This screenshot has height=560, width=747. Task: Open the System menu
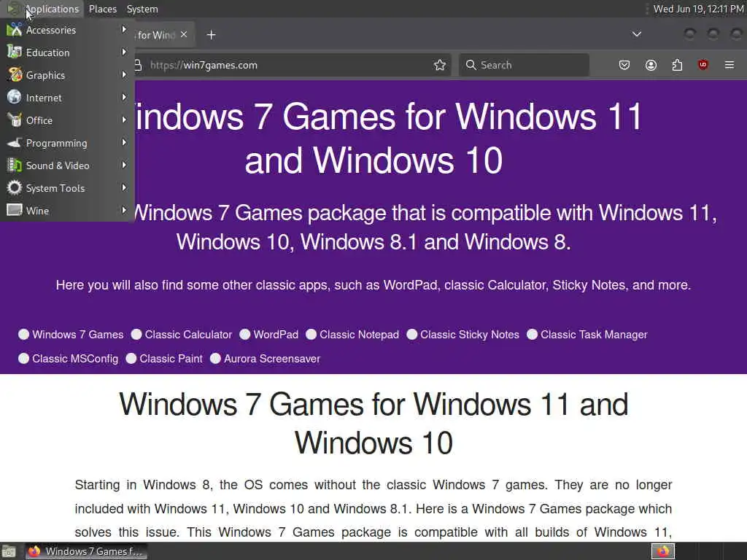pyautogui.click(x=142, y=9)
